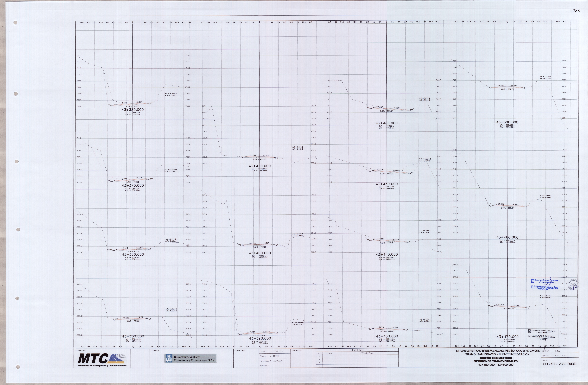
Task: Click the A.C.=18.79m2 area note
Action: (x=171, y=170)
